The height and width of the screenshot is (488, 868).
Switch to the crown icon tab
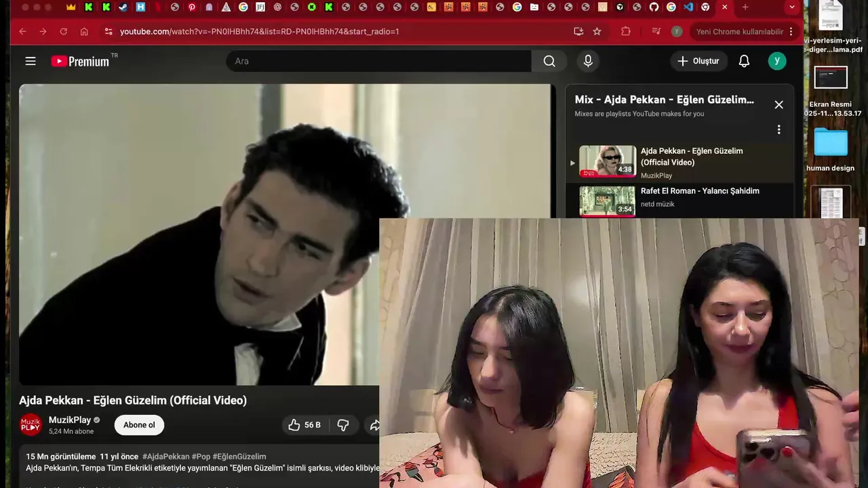coord(71,7)
